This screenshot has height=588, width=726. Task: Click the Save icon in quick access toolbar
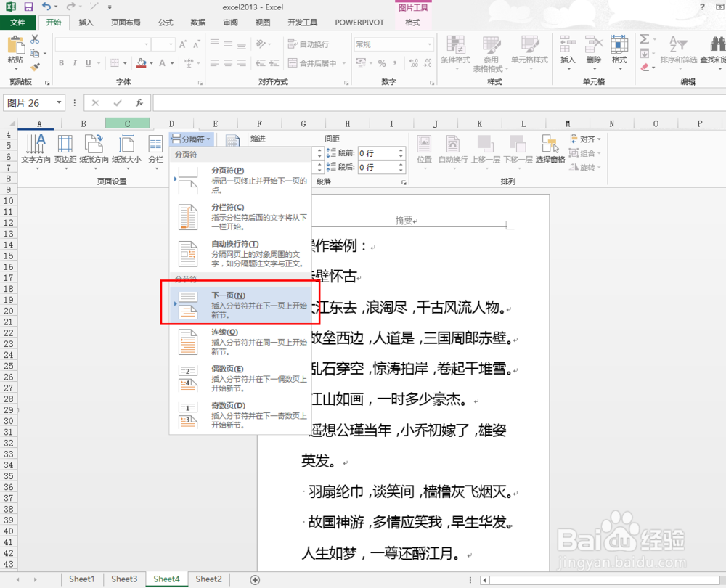point(29,7)
